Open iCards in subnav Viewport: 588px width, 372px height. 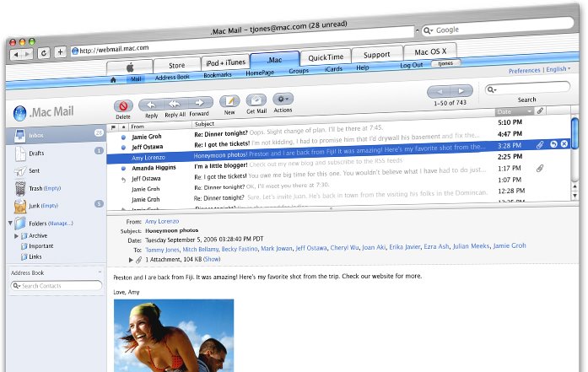pos(333,69)
